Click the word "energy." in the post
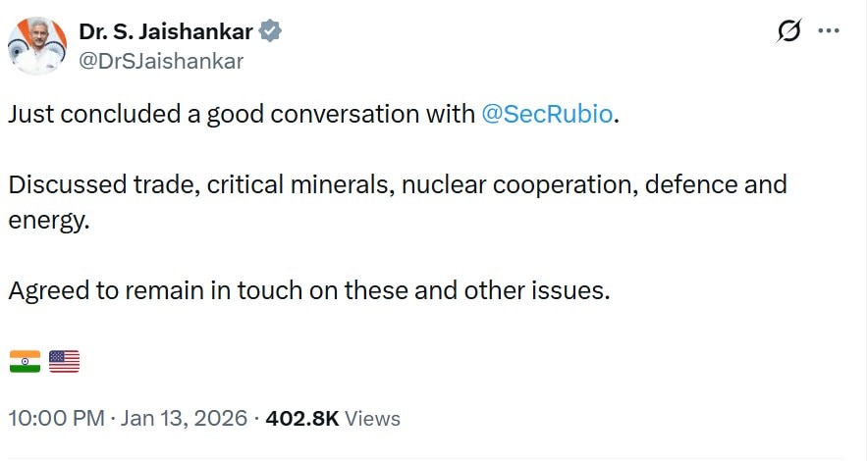Image resolution: width=868 pixels, height=461 pixels. [49, 221]
